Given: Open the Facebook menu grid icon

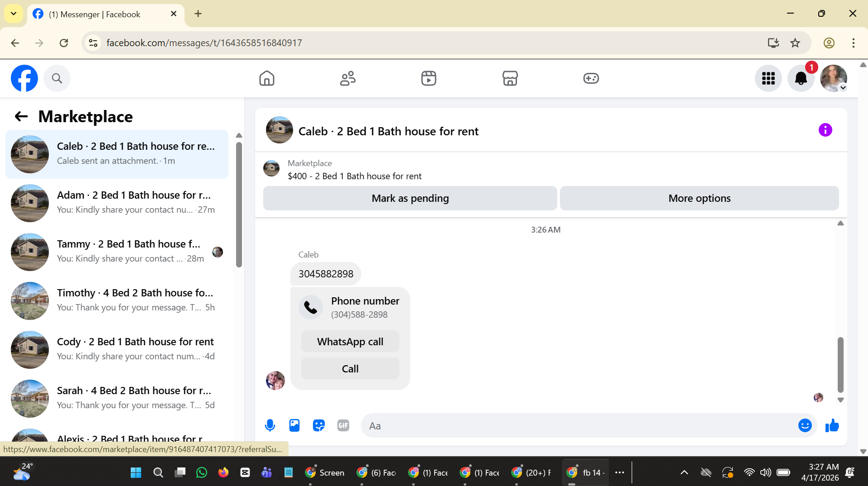Looking at the screenshot, I should (x=768, y=78).
